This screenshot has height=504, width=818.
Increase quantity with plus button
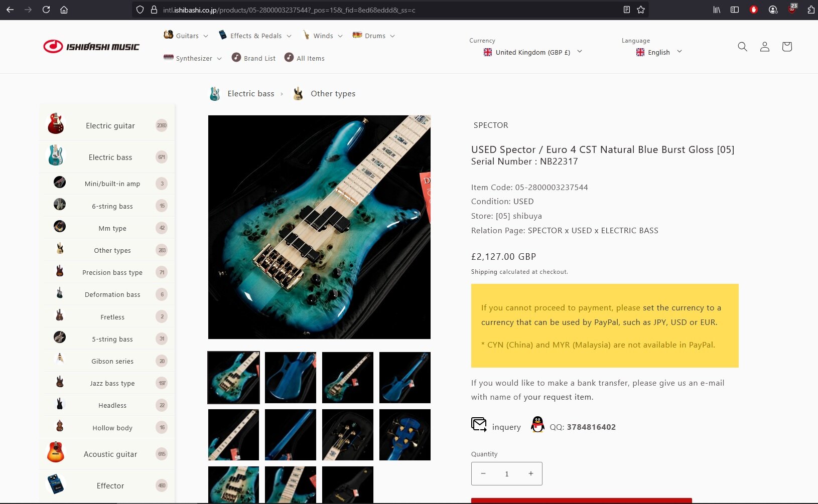(x=530, y=473)
